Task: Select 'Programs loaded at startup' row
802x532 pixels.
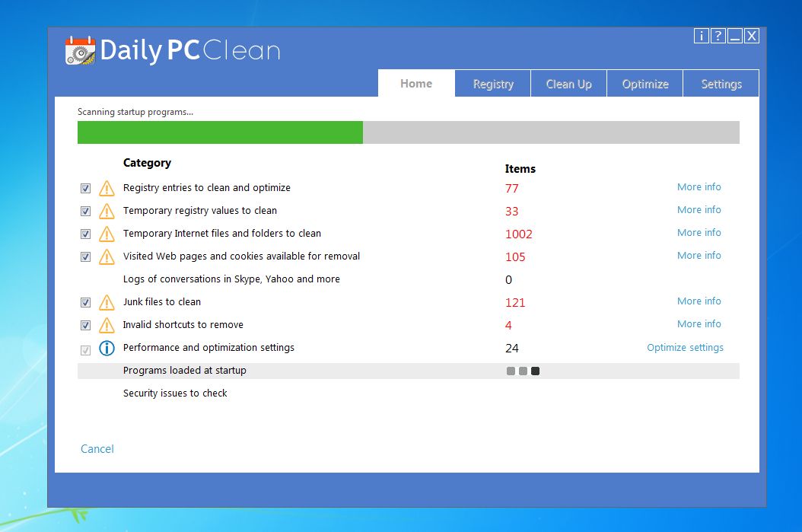Action: coord(408,371)
